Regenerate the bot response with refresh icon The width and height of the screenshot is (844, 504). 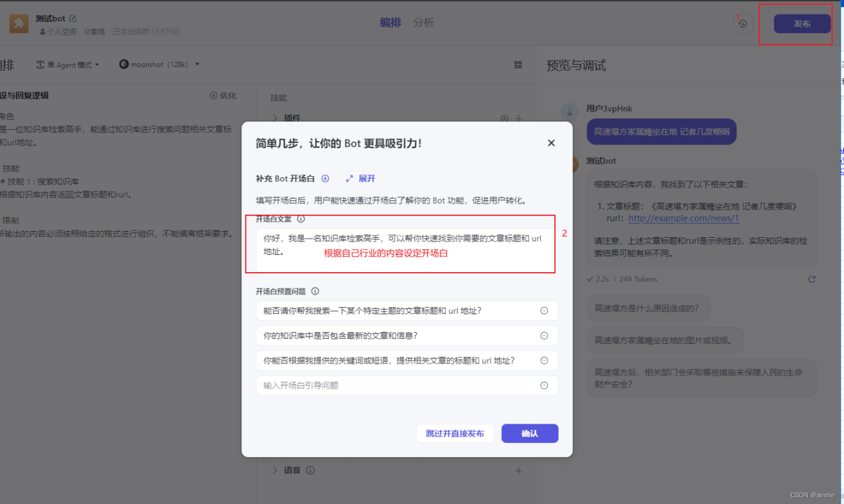click(812, 279)
